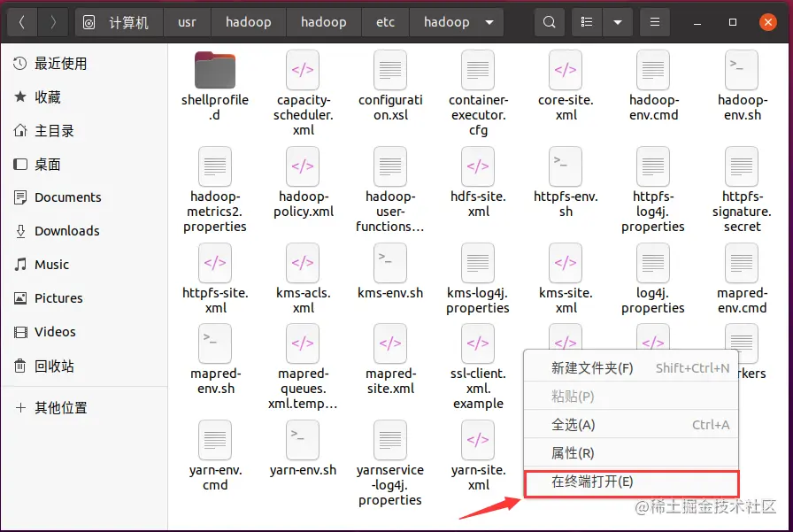Click the core-site.xml file name
This screenshot has height=532, width=793.
tap(566, 108)
